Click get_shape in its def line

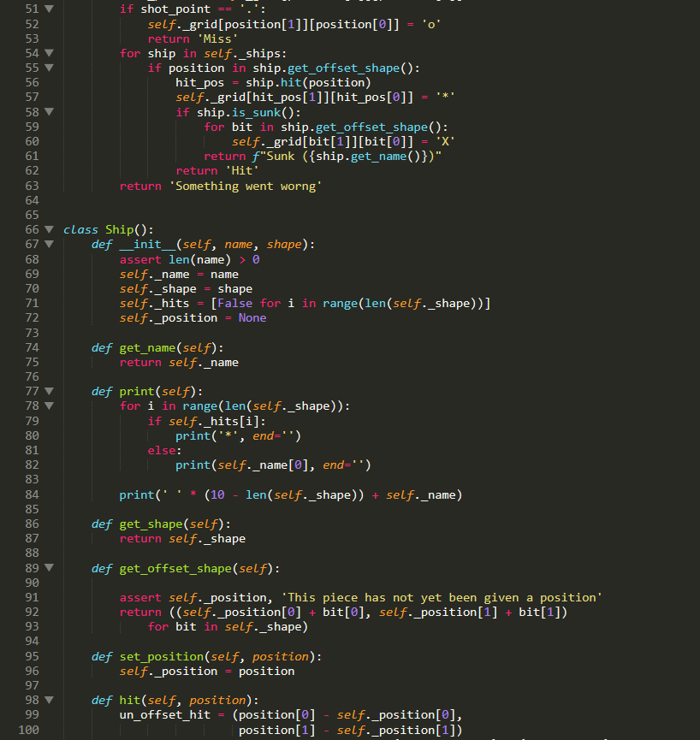pos(151,524)
